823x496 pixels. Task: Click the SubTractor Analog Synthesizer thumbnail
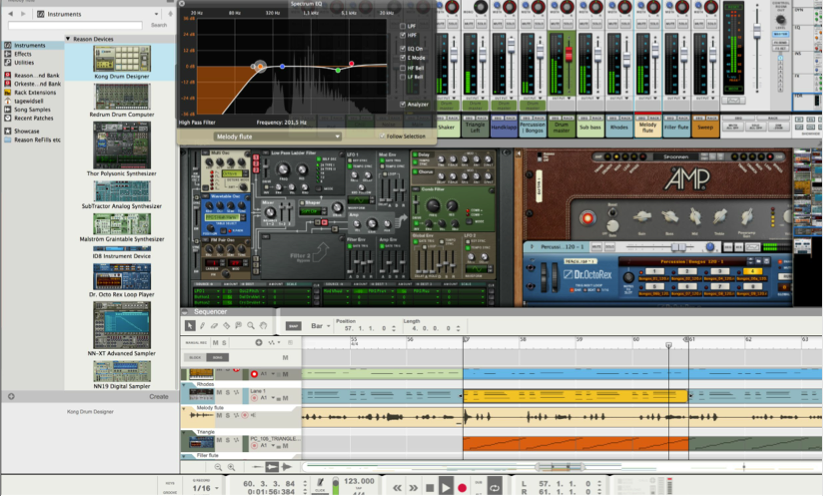pyautogui.click(x=122, y=191)
